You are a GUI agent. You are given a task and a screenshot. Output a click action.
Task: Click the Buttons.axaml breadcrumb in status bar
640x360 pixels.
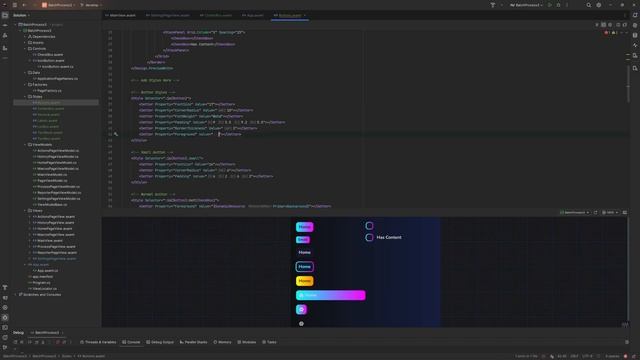(91, 356)
